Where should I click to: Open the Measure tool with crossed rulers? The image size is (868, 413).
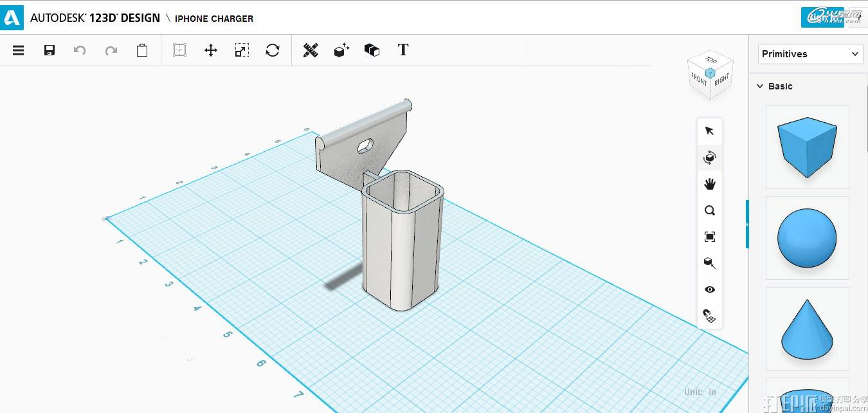[x=311, y=50]
